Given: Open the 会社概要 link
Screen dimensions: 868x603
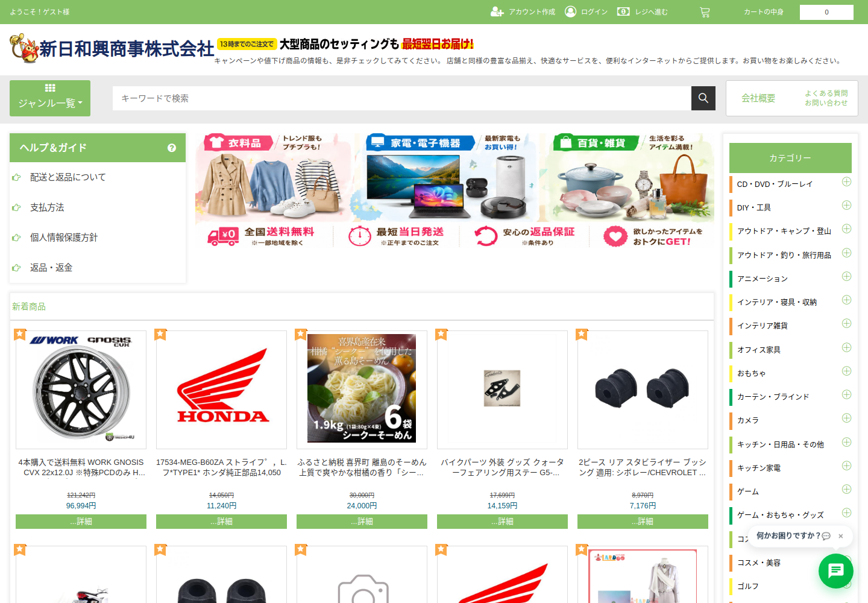Looking at the screenshot, I should click(x=758, y=98).
